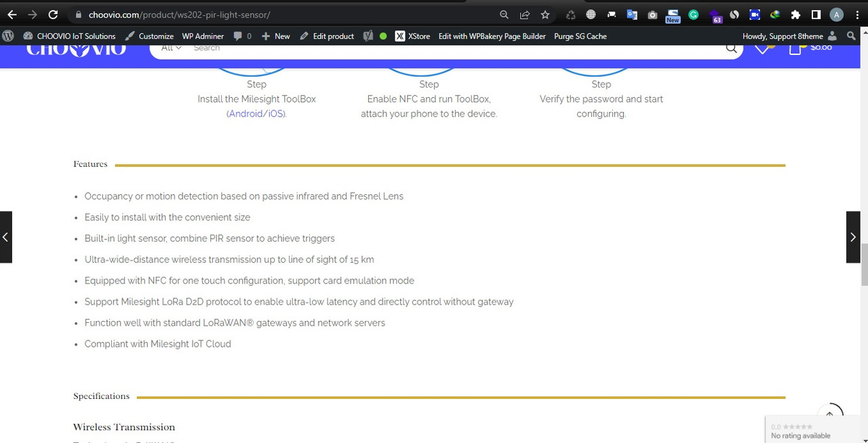Open the zoom magnifier icon in address bar
The image size is (868, 443).
coord(504,14)
